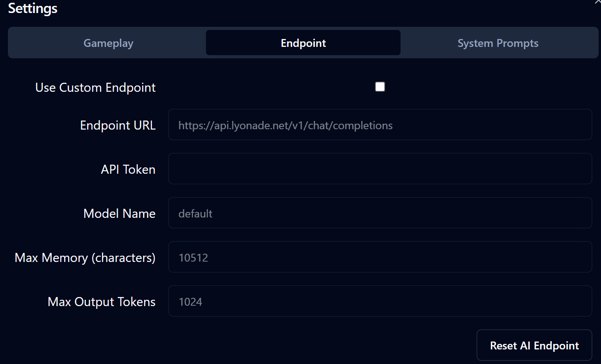The height and width of the screenshot is (364, 601).
Task: Switch to the Gameplay tab
Action: click(x=108, y=43)
